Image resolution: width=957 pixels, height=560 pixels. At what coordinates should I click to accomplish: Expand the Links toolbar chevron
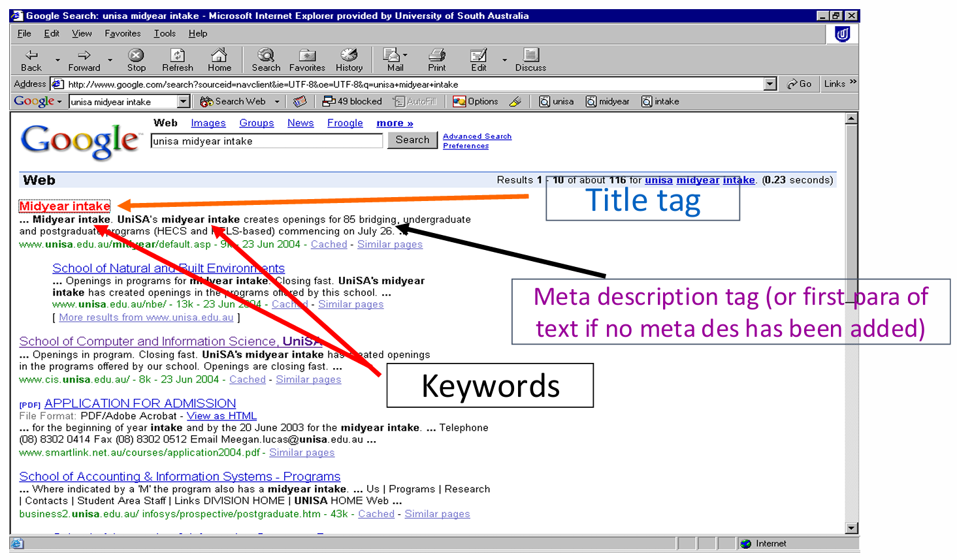click(852, 82)
